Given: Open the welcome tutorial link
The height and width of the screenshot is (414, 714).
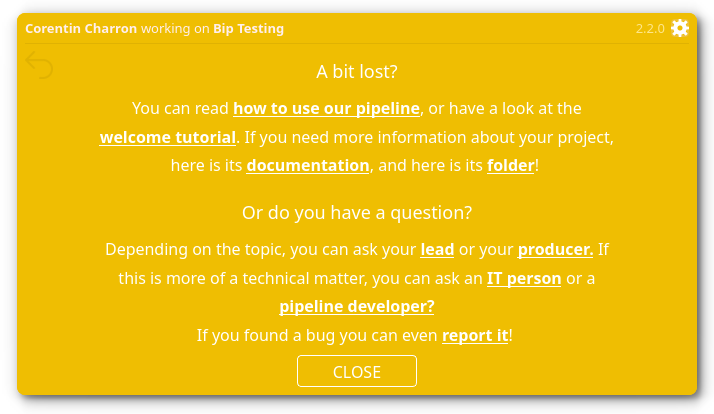Looking at the screenshot, I should tap(168, 137).
